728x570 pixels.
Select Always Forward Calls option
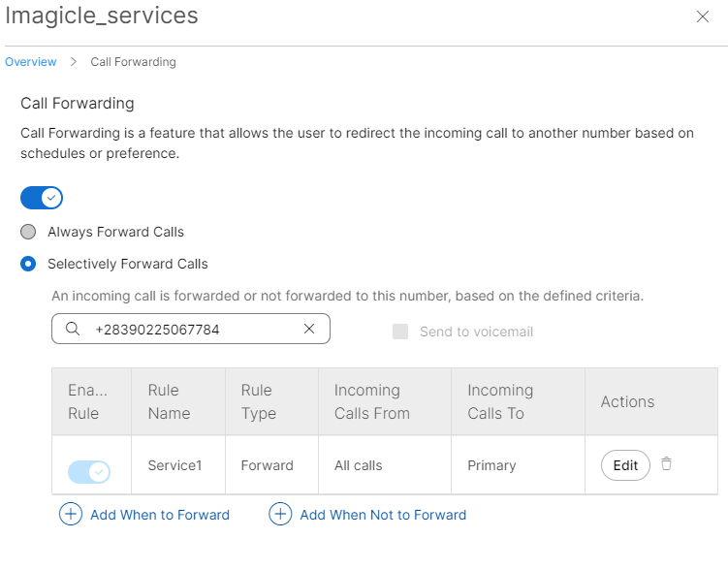point(29,233)
